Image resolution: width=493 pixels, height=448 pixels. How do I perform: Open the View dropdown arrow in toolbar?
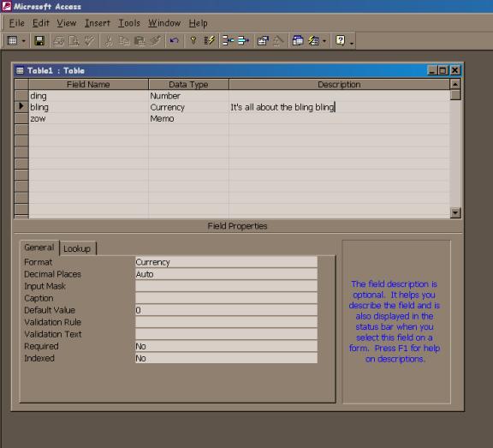[24, 41]
